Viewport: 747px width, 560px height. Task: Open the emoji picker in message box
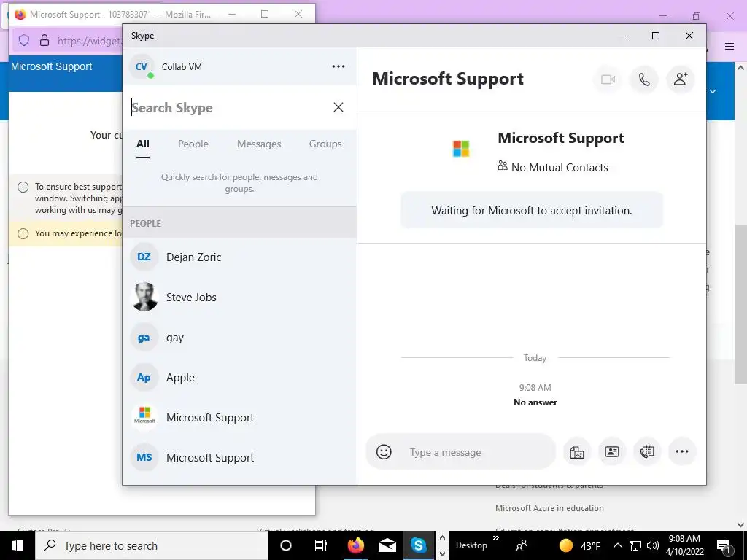pyautogui.click(x=384, y=451)
